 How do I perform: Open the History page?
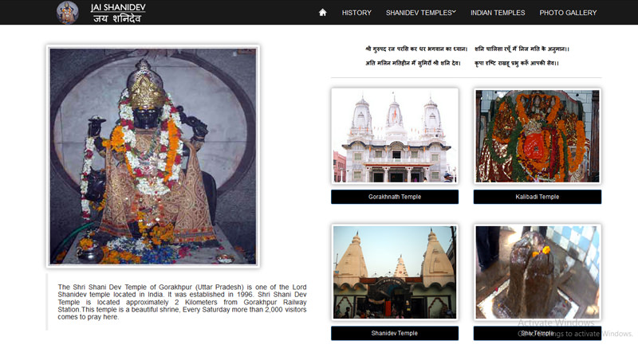[x=356, y=13]
